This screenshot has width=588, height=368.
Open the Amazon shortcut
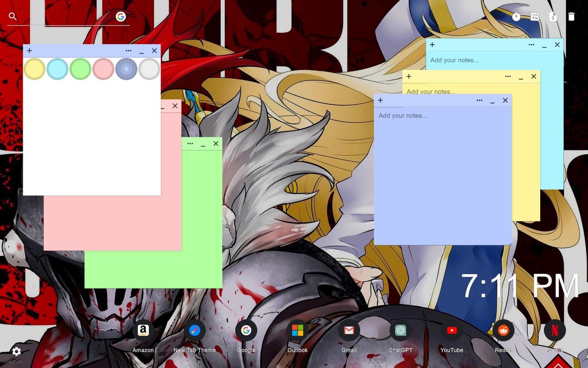(143, 330)
